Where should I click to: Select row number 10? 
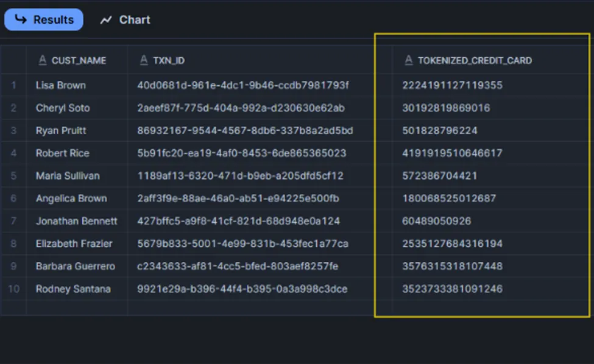tap(13, 289)
